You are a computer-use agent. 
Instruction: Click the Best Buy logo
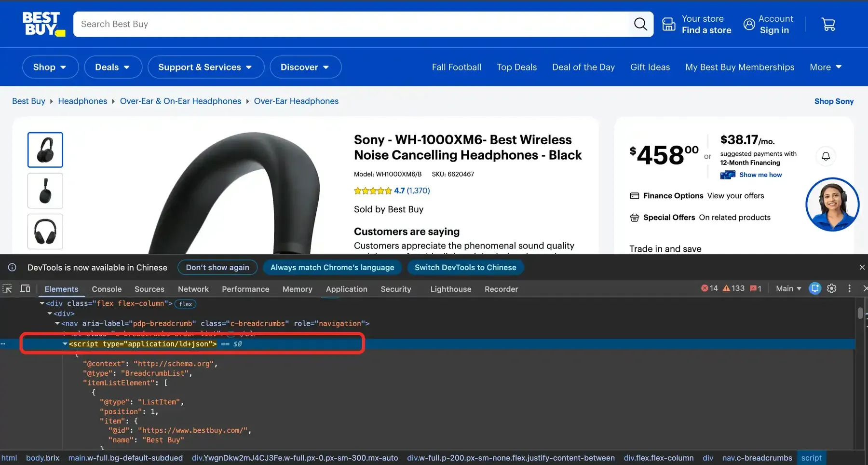pos(43,24)
